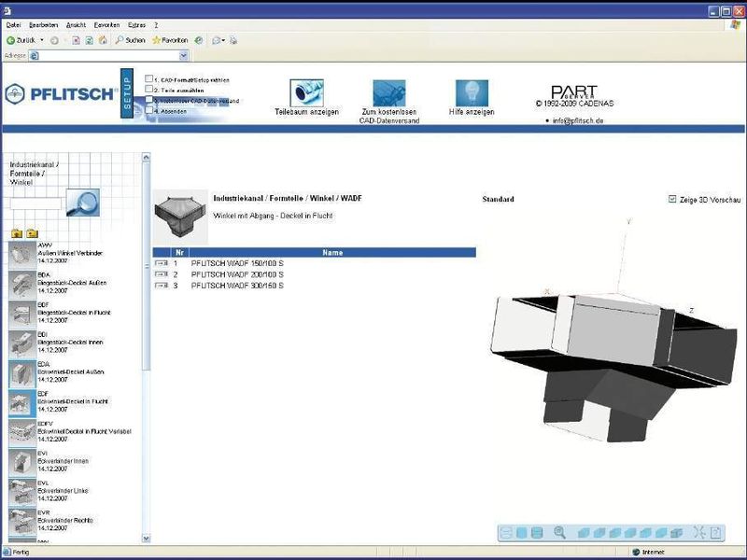Image resolution: width=747 pixels, height=560 pixels.
Task: Select the zoom magnifier in the 3D preview toolbar
Action: pyautogui.click(x=559, y=529)
